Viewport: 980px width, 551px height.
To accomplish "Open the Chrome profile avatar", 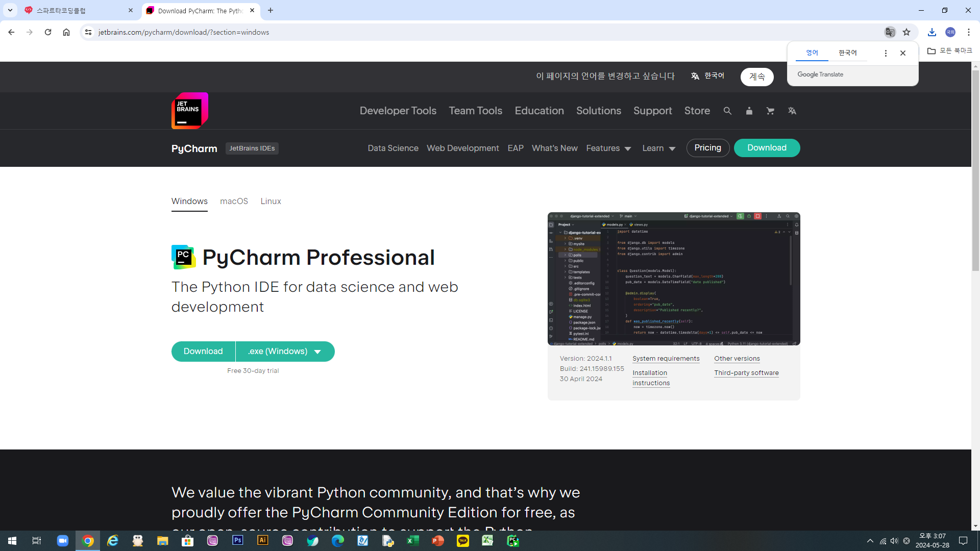I will point(950,32).
